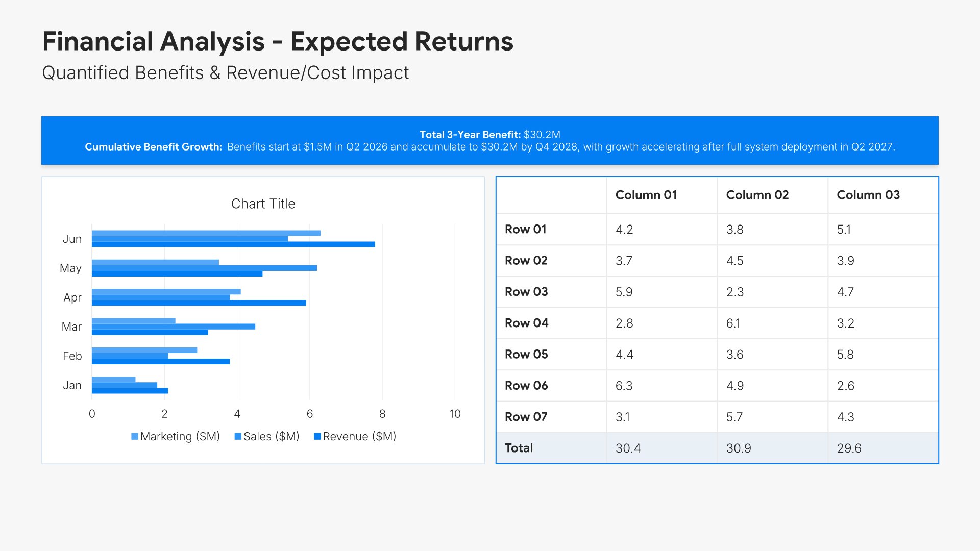Image resolution: width=980 pixels, height=551 pixels.
Task: Click the "Apr" axis label
Action: 72,298
